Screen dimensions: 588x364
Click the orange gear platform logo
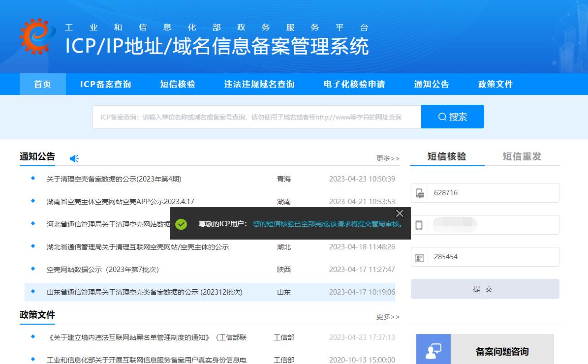pos(35,36)
